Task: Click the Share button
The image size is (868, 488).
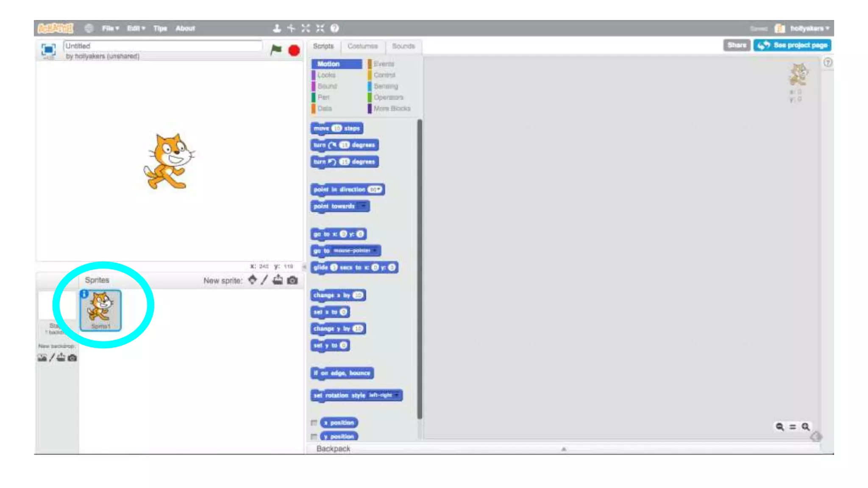Action: tap(737, 45)
